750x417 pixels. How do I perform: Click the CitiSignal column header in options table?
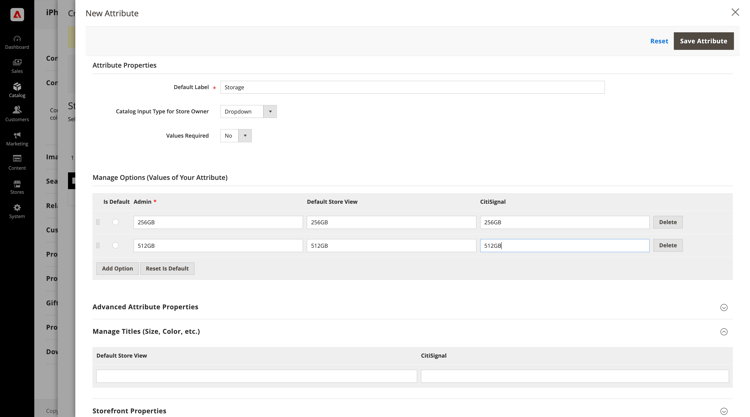(493, 202)
